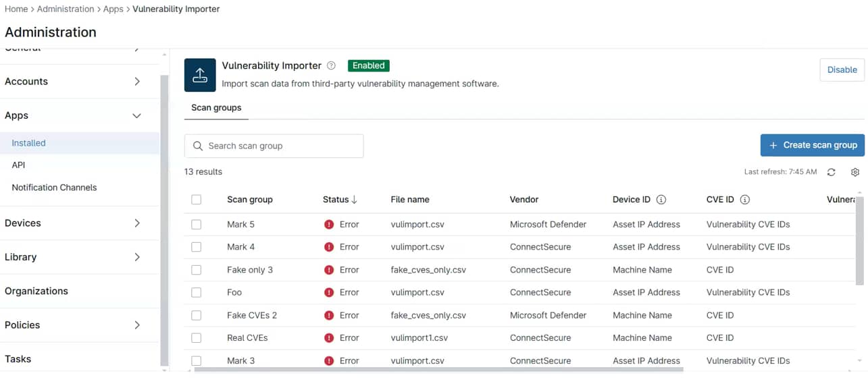Select the Real CVEs row checkbox
The height and width of the screenshot is (390, 868).
point(197,338)
